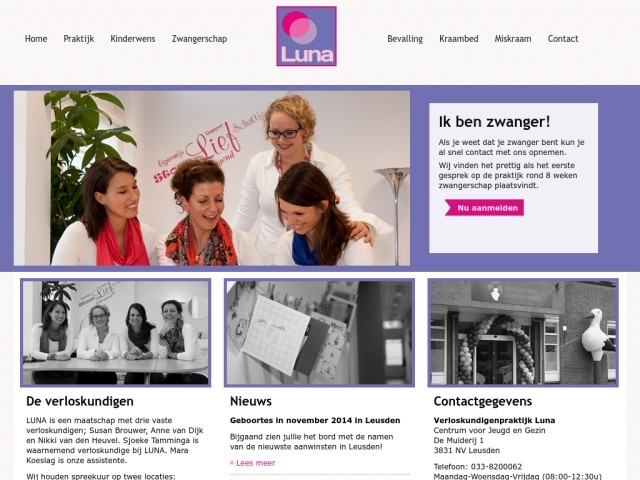
Task: Click the Nieuws section heading
Action: pos(251,401)
